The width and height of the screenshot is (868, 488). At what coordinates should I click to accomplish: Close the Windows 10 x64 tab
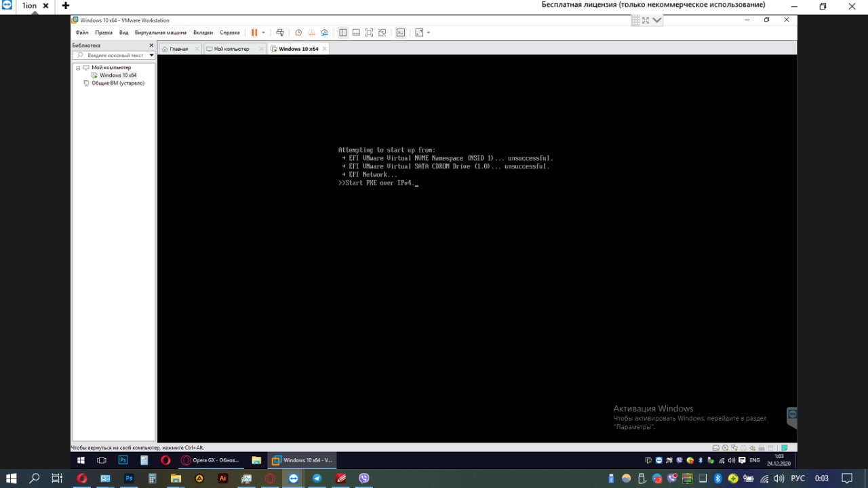[x=325, y=49]
